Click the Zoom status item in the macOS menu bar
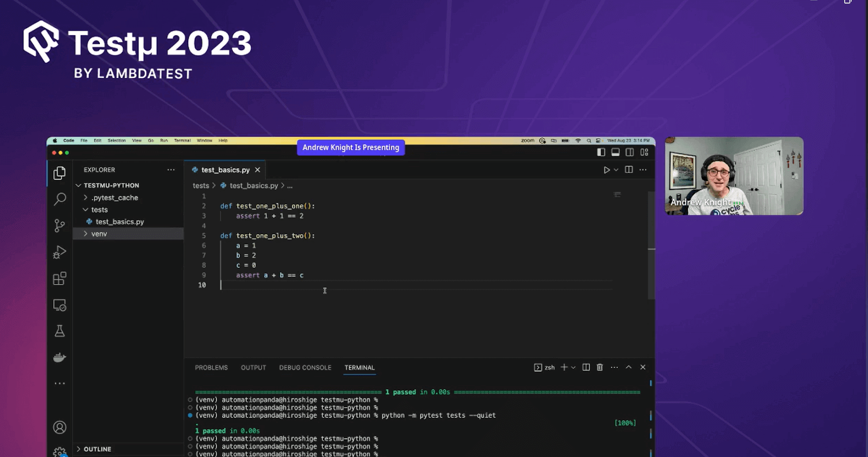 click(528, 140)
